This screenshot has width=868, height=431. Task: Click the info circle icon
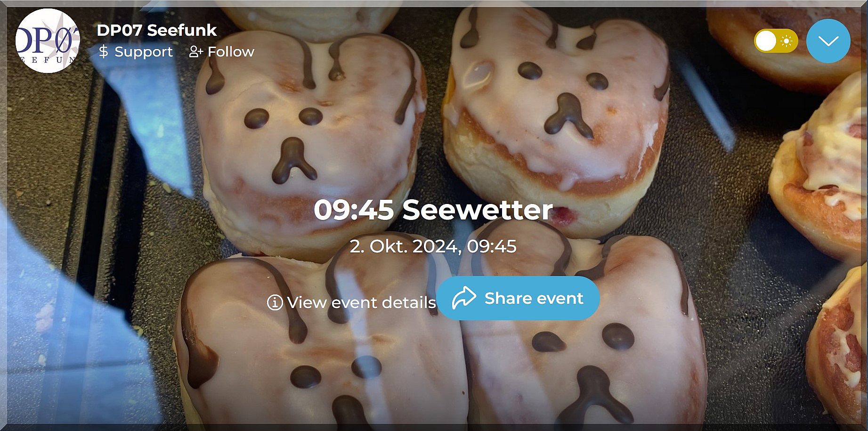click(275, 302)
